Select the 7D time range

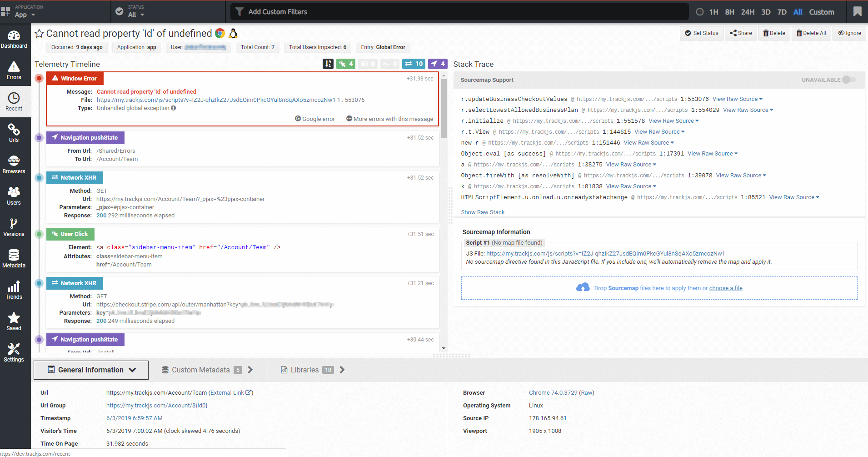782,12
